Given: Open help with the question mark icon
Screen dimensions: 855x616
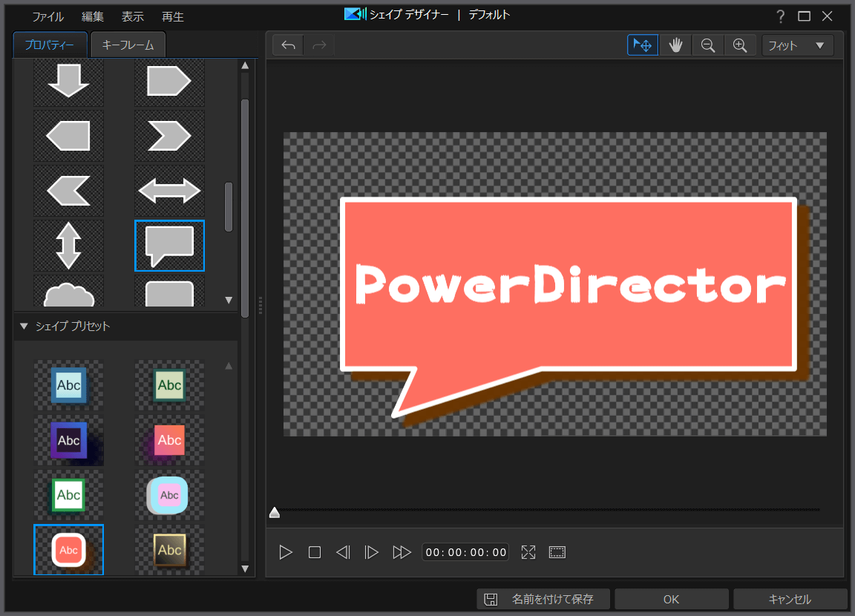Looking at the screenshot, I should (x=780, y=16).
